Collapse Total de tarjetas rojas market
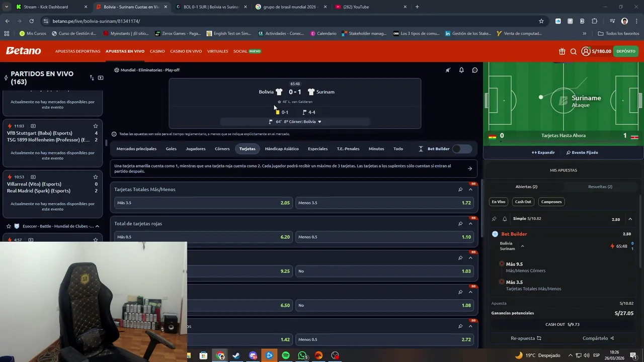644x362 pixels. point(470,224)
